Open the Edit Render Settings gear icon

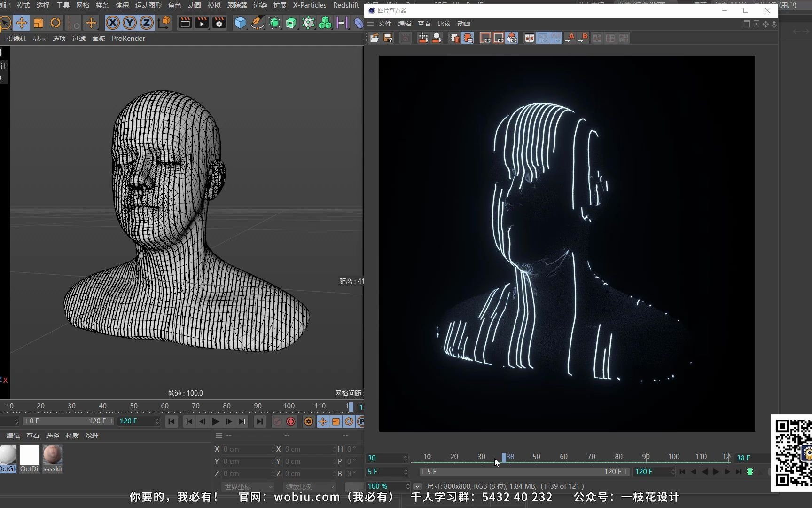tap(219, 23)
